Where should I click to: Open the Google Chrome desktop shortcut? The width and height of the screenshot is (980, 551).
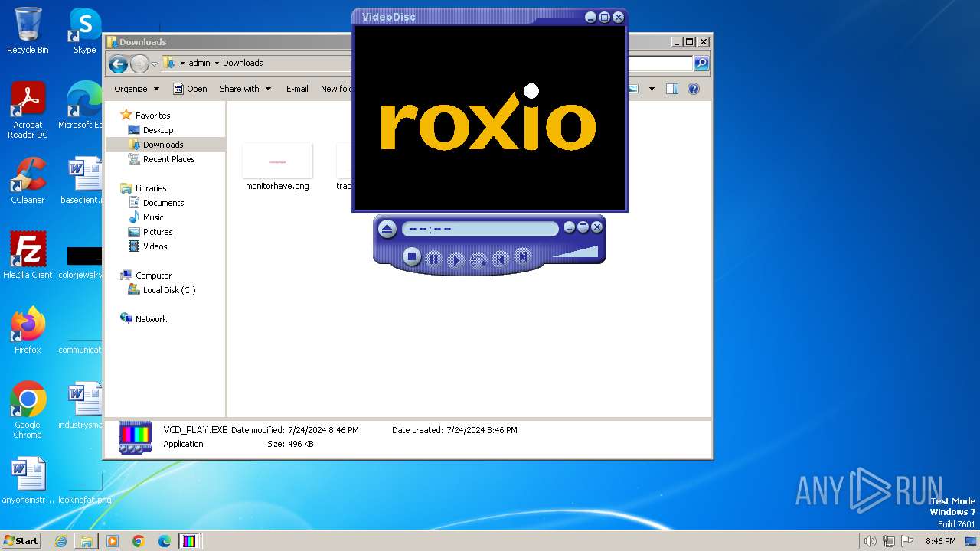tap(28, 410)
